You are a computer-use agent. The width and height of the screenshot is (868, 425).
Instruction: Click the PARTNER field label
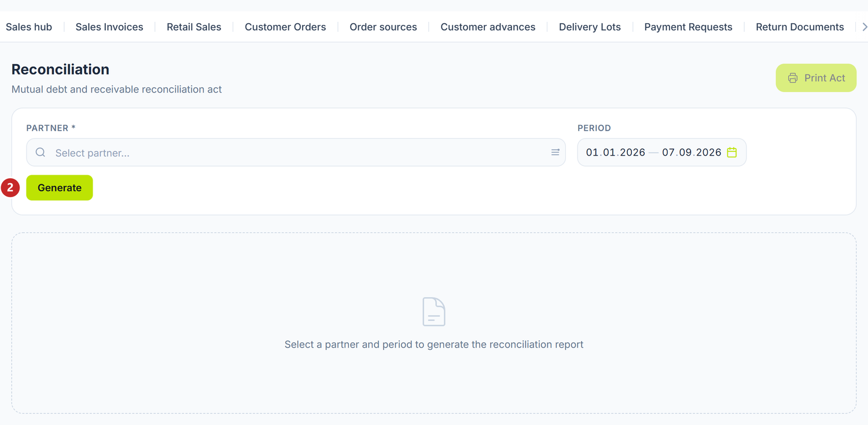(x=51, y=128)
